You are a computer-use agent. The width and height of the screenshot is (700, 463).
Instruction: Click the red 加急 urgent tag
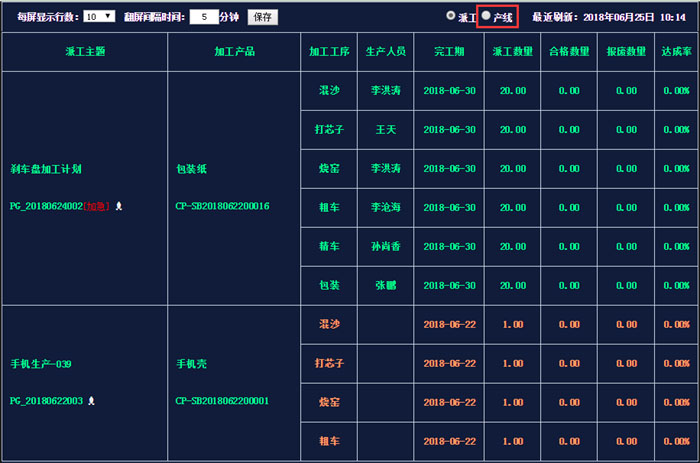click(98, 206)
